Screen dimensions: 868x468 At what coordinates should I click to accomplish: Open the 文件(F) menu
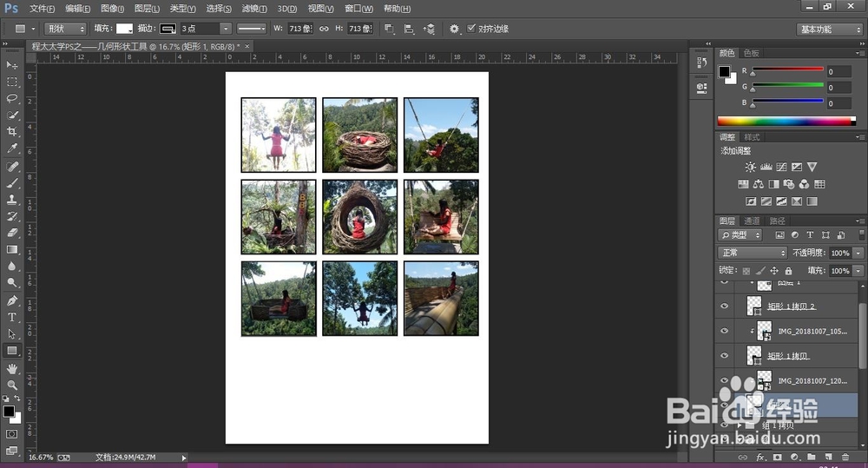(42, 9)
